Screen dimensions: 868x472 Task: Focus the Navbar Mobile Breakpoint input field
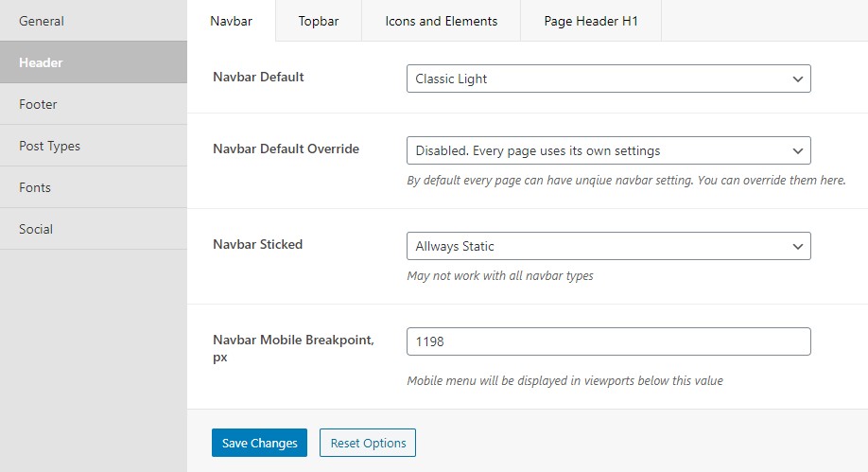click(608, 341)
